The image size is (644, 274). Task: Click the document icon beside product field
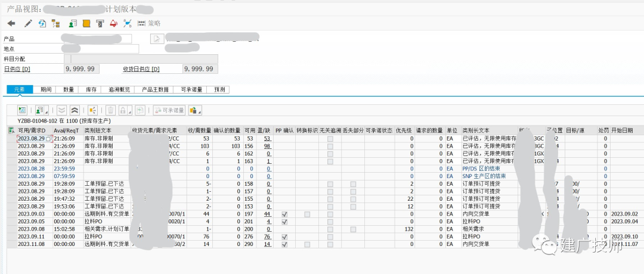pyautogui.click(x=156, y=39)
